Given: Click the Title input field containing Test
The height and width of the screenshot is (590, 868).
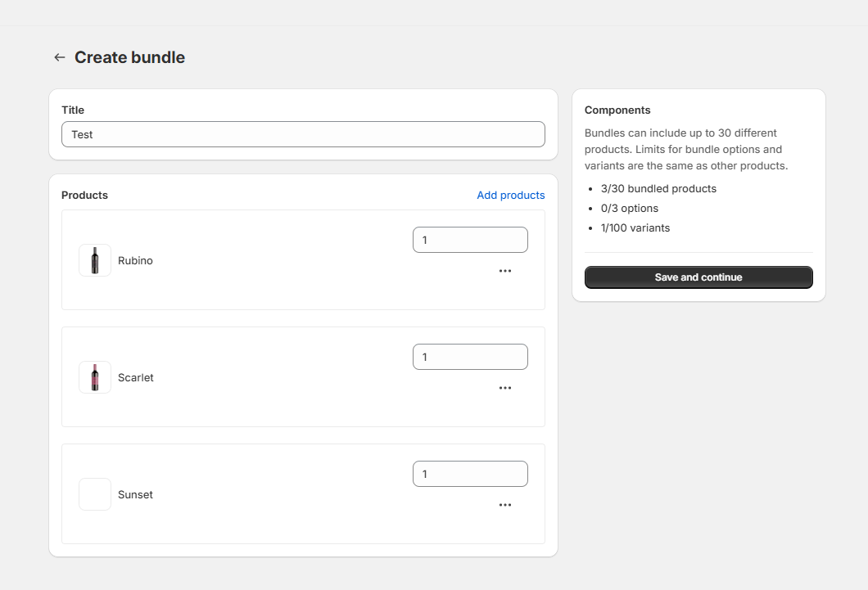Looking at the screenshot, I should click(x=303, y=134).
